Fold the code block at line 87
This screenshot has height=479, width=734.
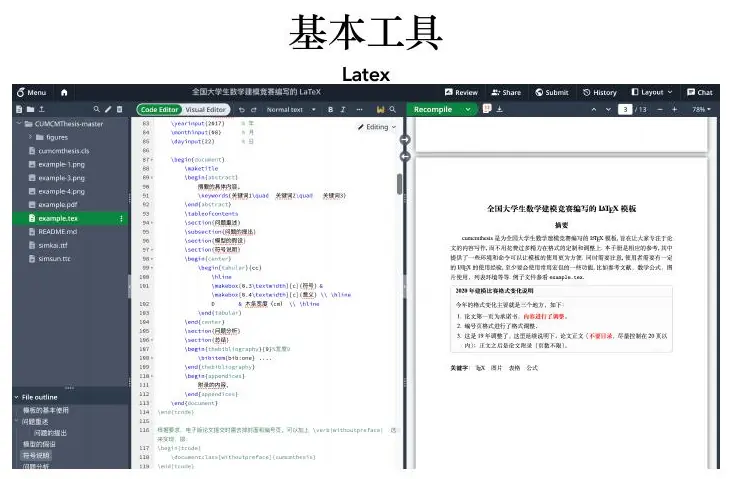pyautogui.click(x=152, y=160)
